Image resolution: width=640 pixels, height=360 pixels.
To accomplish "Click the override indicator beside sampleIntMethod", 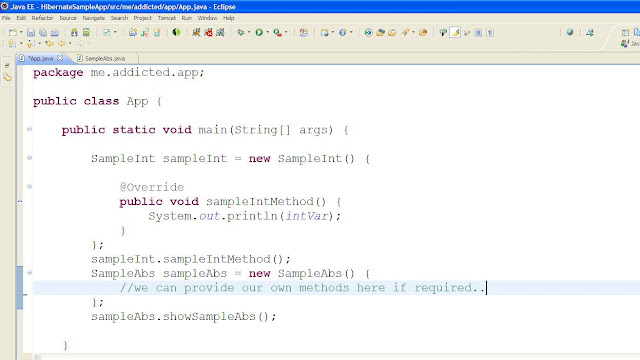I will [x=20, y=201].
